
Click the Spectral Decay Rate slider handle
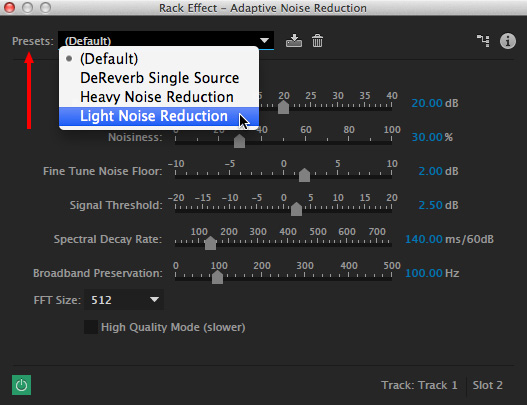[210, 243]
